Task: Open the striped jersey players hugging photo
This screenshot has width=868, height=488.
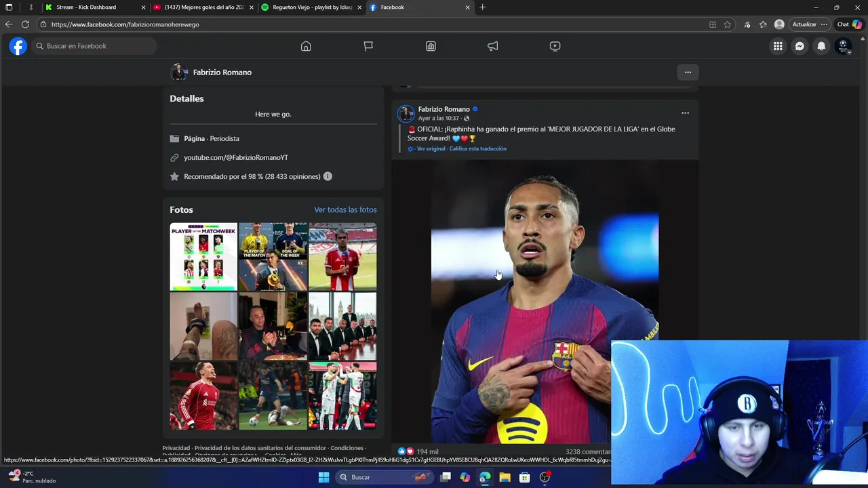Action: (x=342, y=396)
